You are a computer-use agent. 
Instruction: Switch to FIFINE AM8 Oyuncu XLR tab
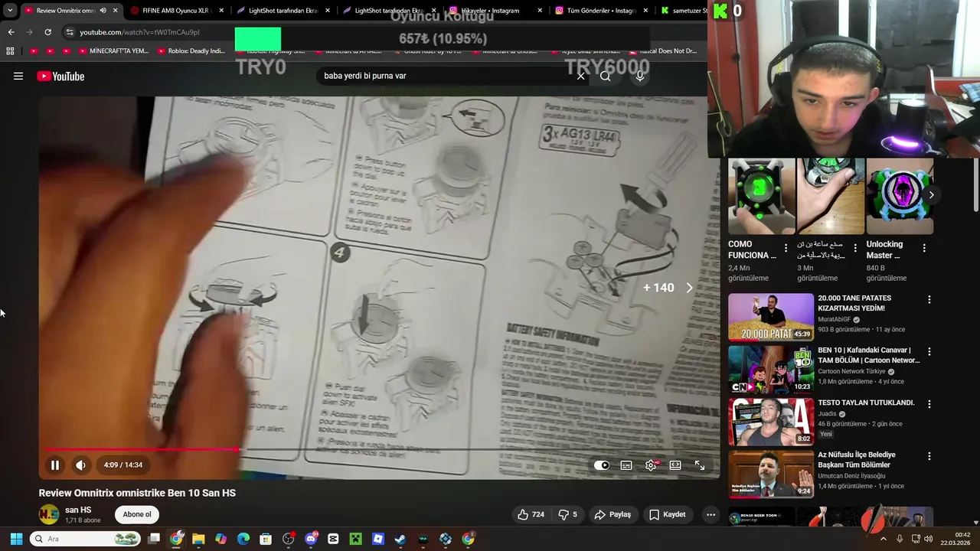pyautogui.click(x=175, y=11)
